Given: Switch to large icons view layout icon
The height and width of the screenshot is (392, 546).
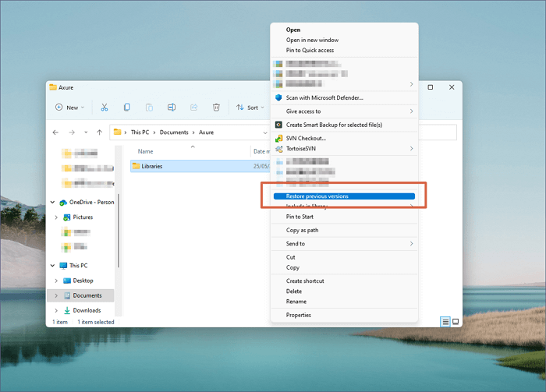Looking at the screenshot, I should click(456, 322).
